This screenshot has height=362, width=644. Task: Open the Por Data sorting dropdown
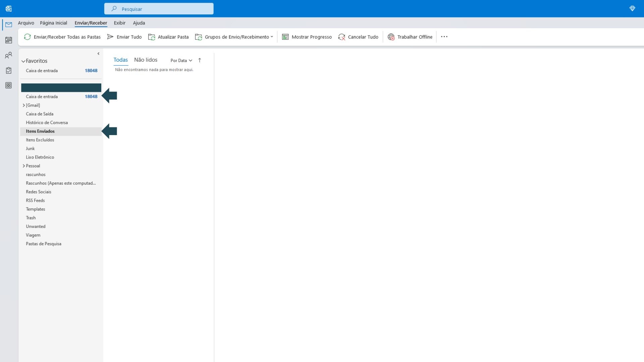(x=181, y=61)
